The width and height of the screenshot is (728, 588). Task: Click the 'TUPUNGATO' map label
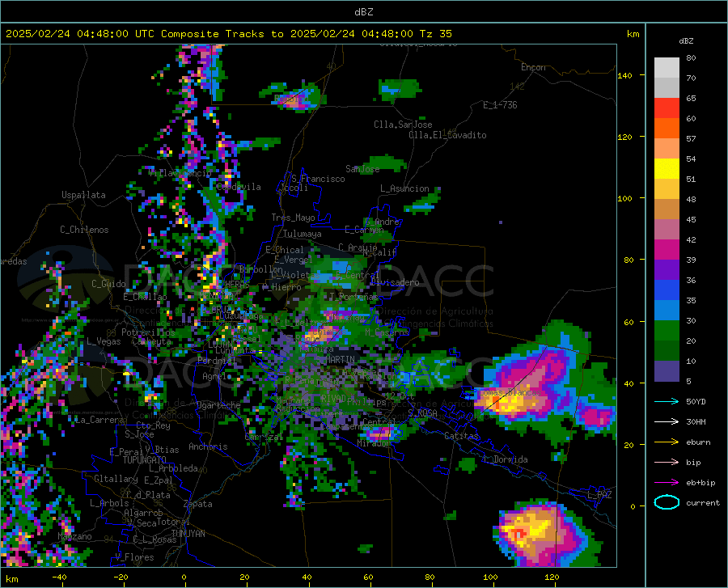[x=145, y=460]
